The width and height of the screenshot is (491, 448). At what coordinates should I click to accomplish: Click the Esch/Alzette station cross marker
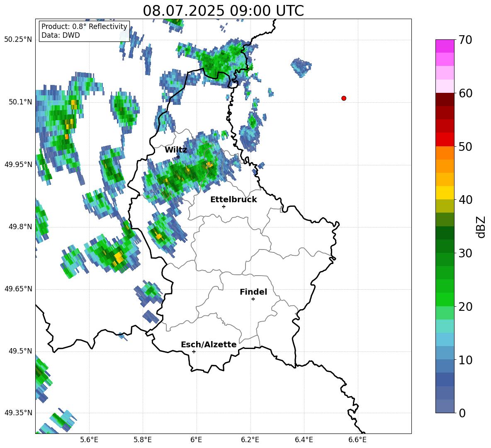[194, 351]
